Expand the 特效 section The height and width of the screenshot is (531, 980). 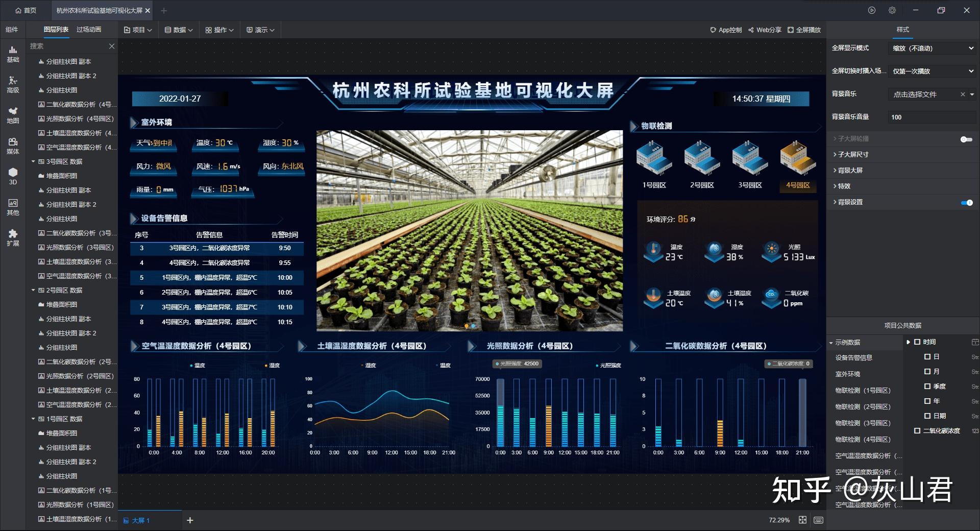click(x=842, y=186)
